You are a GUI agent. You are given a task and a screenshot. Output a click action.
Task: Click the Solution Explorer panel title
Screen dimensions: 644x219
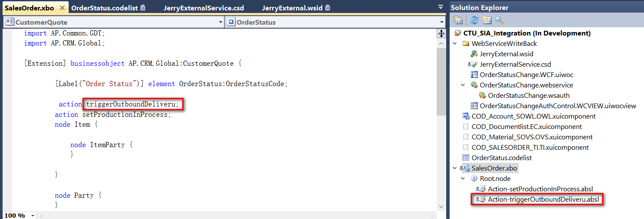coord(479,7)
